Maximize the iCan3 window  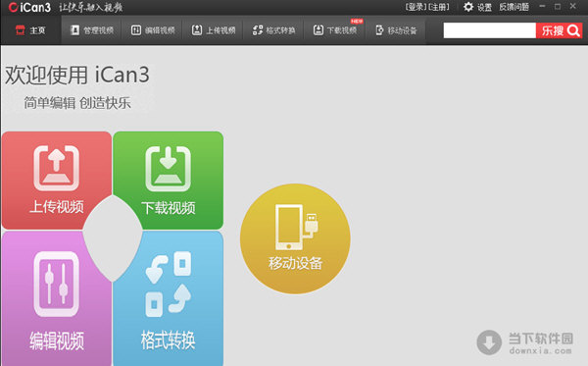pyautogui.click(x=558, y=7)
